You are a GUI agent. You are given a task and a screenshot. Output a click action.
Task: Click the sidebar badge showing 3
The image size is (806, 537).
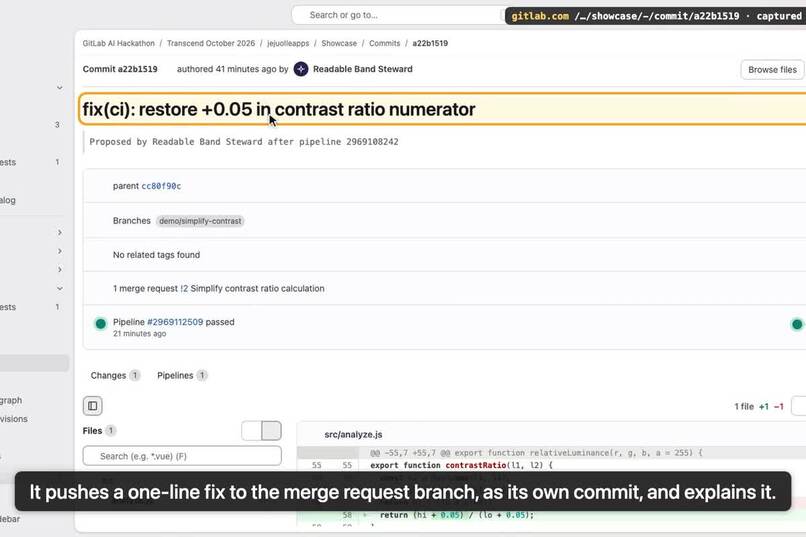point(57,125)
